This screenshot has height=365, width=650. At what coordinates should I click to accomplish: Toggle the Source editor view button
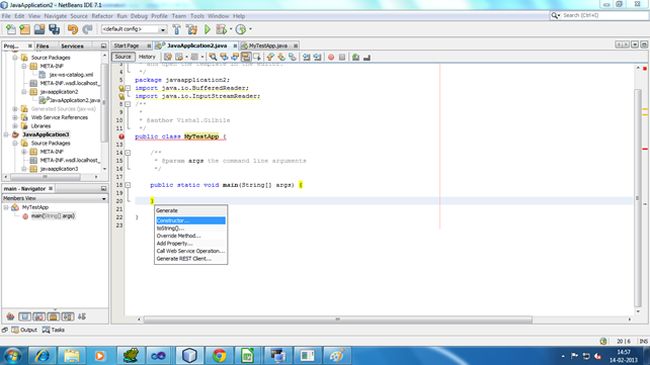(x=123, y=57)
